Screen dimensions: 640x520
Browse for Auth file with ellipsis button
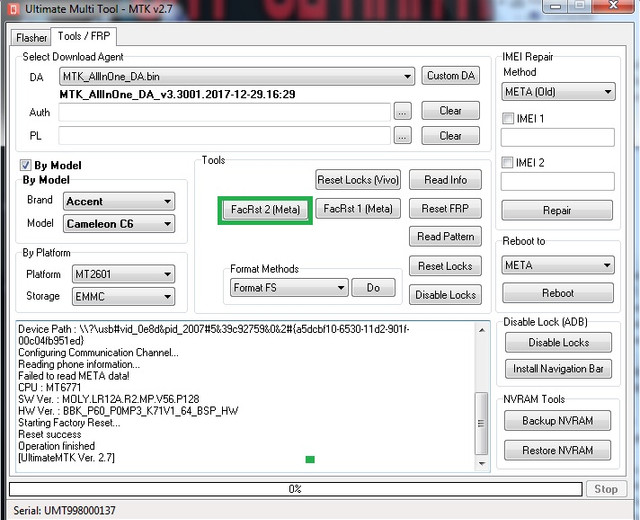coord(402,111)
